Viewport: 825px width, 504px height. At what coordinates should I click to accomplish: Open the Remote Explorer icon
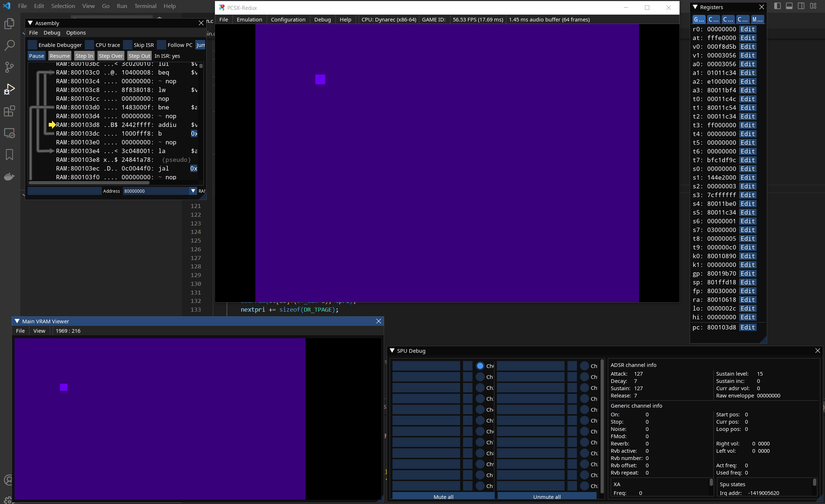coord(9,133)
